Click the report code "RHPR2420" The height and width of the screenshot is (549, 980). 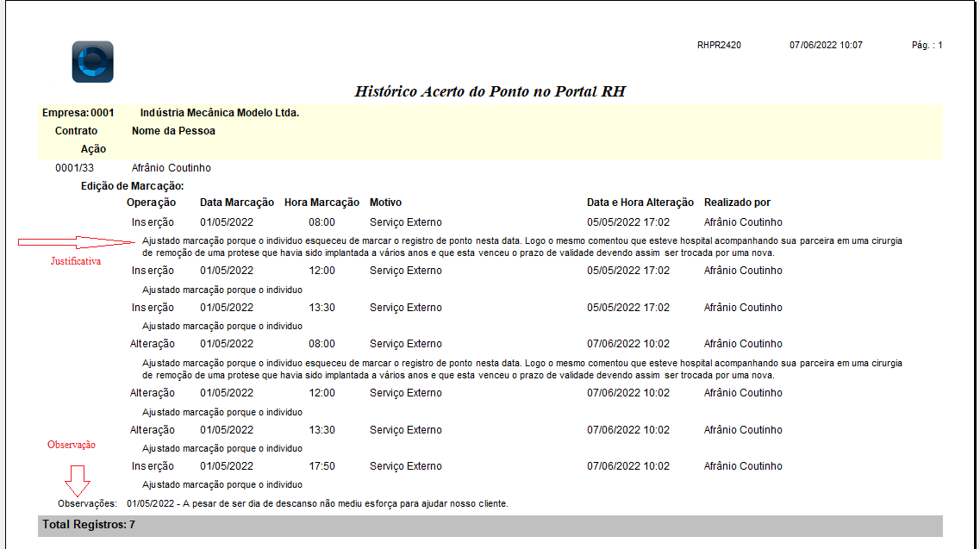coord(719,45)
